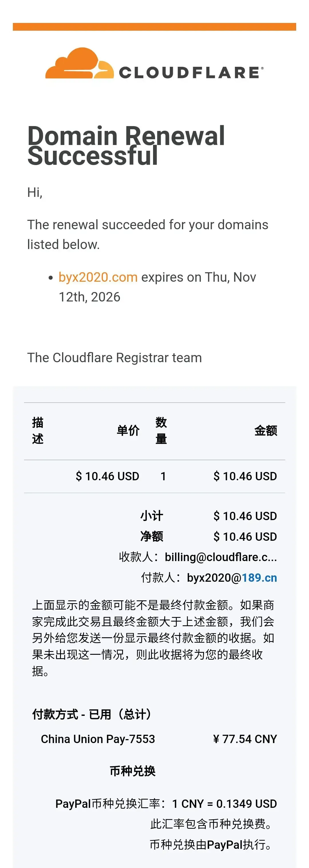Click the orange bar at the top

coord(154,27)
